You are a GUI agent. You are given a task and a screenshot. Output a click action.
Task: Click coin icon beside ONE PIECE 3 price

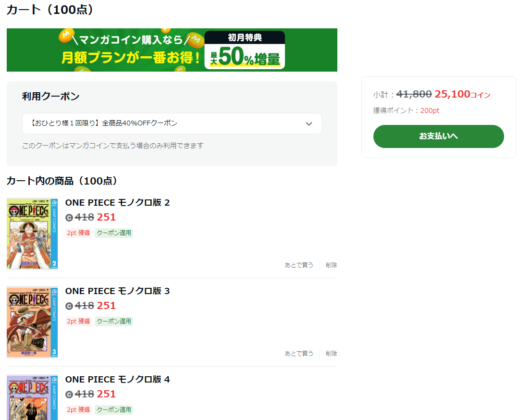pyautogui.click(x=69, y=306)
